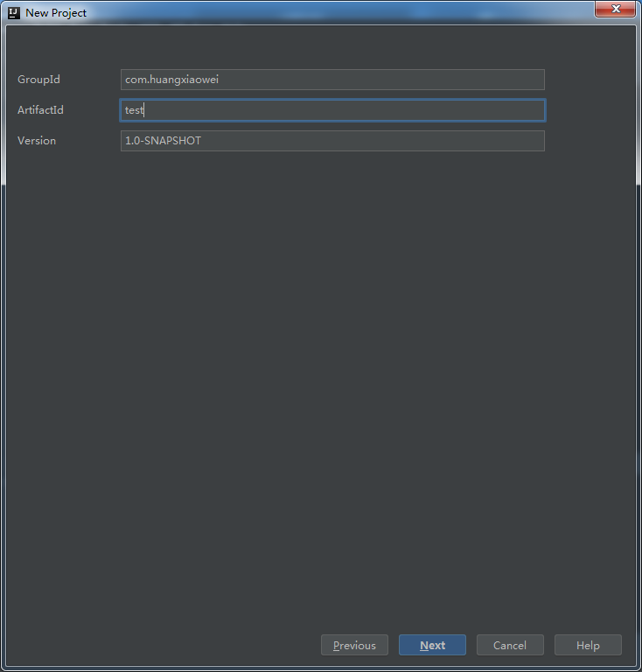Focus the ArtifactId text field
The image size is (642, 672).
332,110
